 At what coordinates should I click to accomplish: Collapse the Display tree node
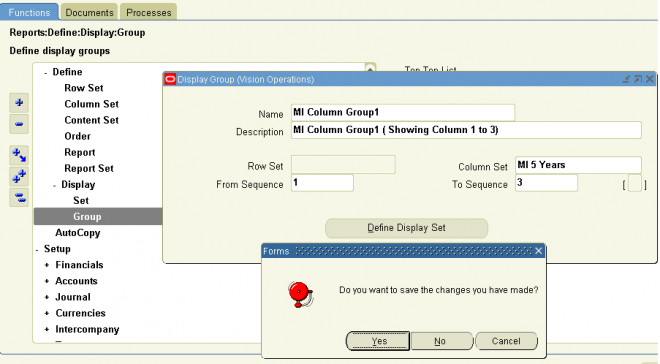(54, 185)
